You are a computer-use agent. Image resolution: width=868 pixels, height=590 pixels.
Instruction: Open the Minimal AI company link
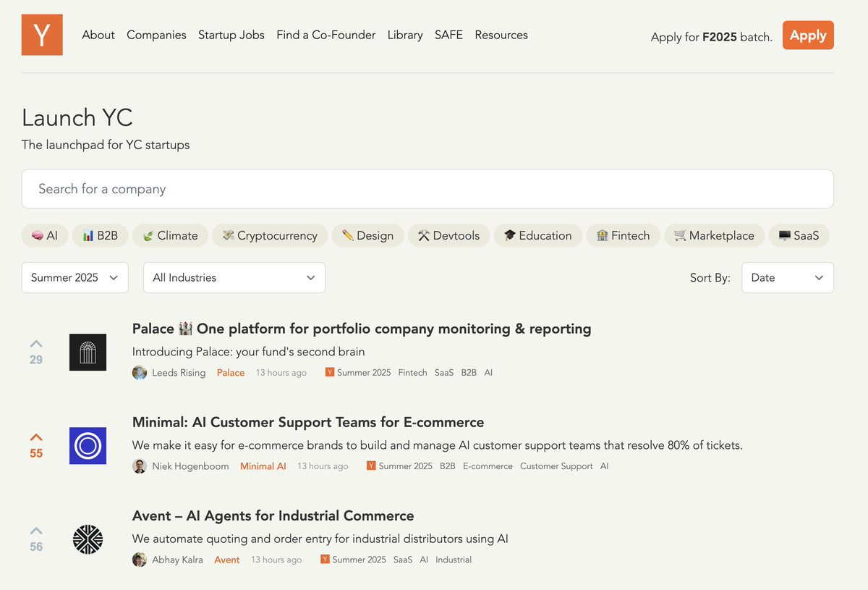(x=263, y=466)
